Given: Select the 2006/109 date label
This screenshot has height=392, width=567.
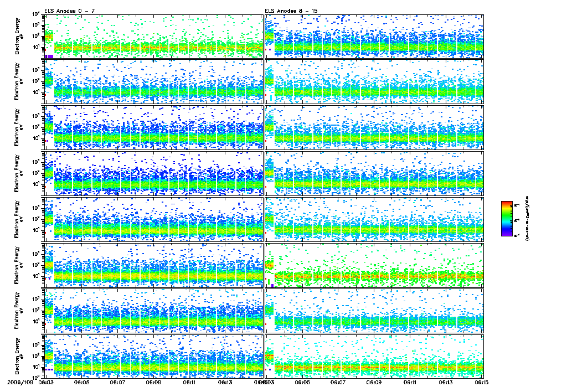Looking at the screenshot, I should [x=20, y=382].
